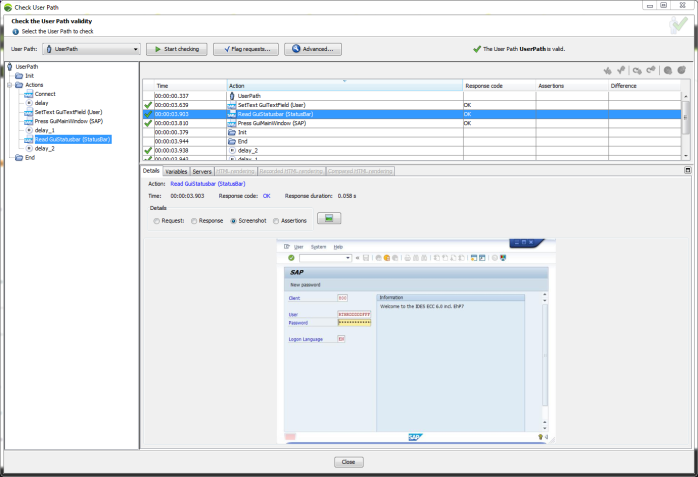
Task: Collapse the Actions folder in tree
Action: pos(8,85)
